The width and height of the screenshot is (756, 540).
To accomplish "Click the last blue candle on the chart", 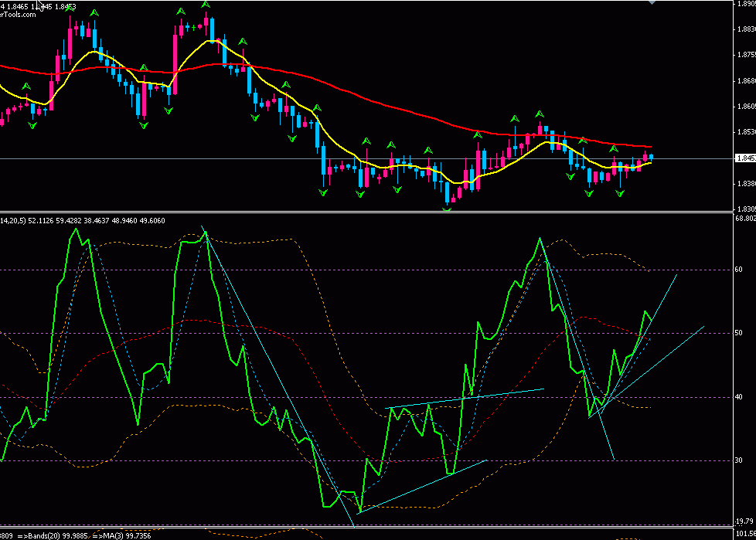I will coord(651,157).
